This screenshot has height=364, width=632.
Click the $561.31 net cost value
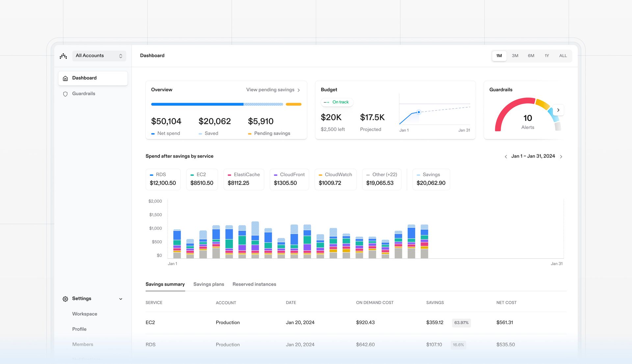click(x=505, y=323)
